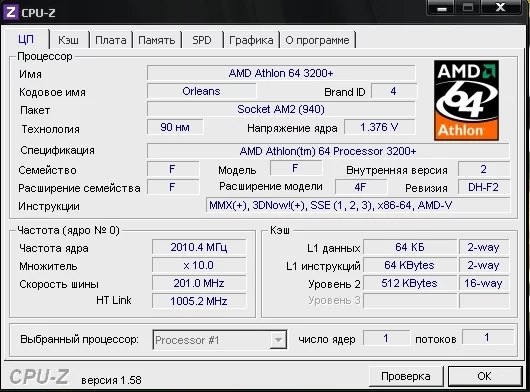Select the ЦП tab
The image size is (530, 392).
tap(26, 40)
